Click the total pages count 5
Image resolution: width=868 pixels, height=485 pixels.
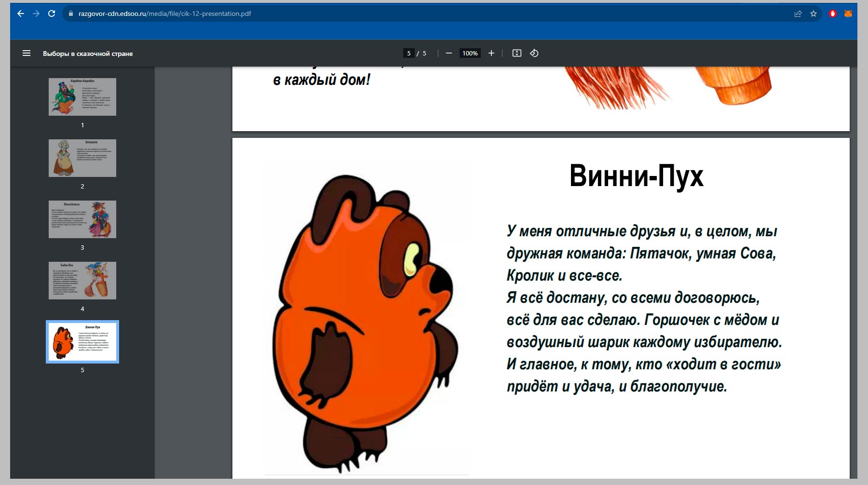424,53
